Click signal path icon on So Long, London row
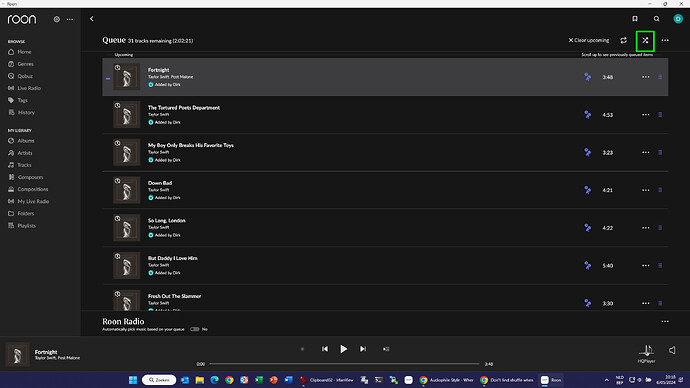The image size is (690, 388). point(587,228)
